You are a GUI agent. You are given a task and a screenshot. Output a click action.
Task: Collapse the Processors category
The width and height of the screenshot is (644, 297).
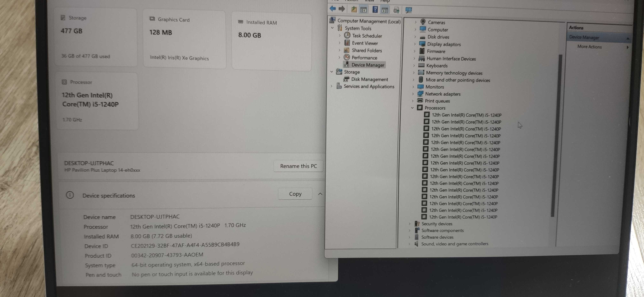pyautogui.click(x=412, y=108)
